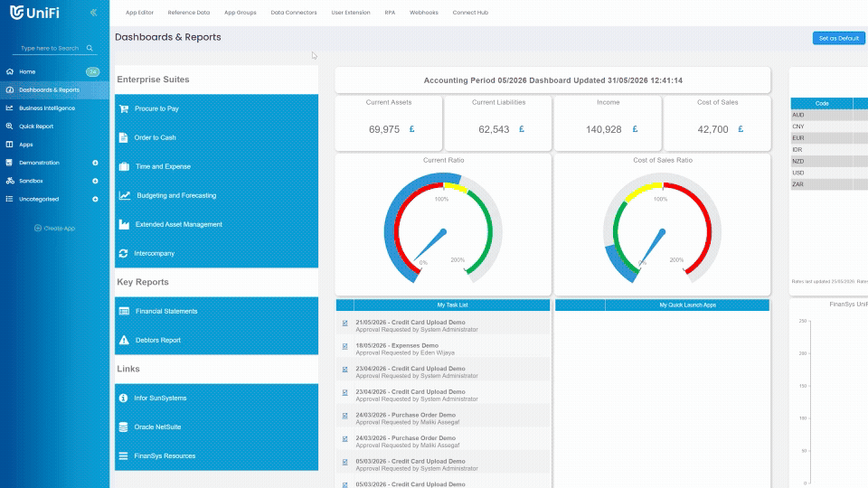The width and height of the screenshot is (868, 488).
Task: Click the Oracle NetSuite database icon
Action: click(124, 427)
